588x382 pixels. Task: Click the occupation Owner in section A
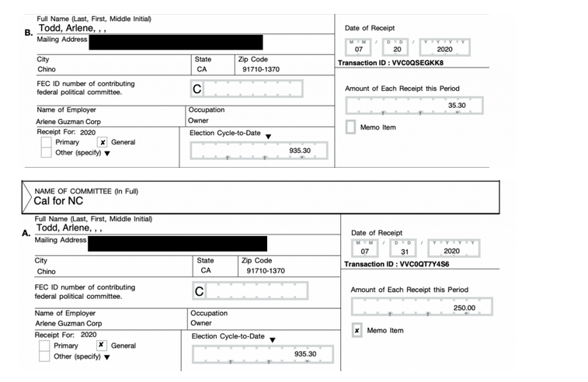click(201, 323)
